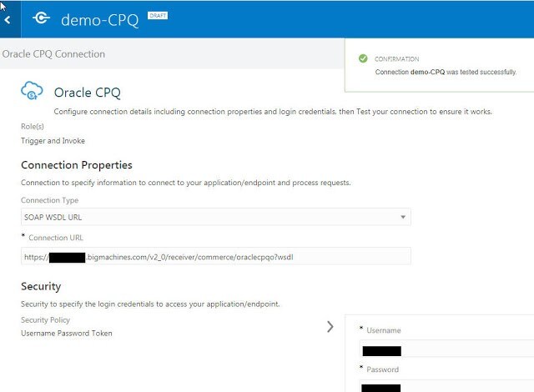Open the Connection Type dropdown
This screenshot has width=534, height=392.
[215, 217]
